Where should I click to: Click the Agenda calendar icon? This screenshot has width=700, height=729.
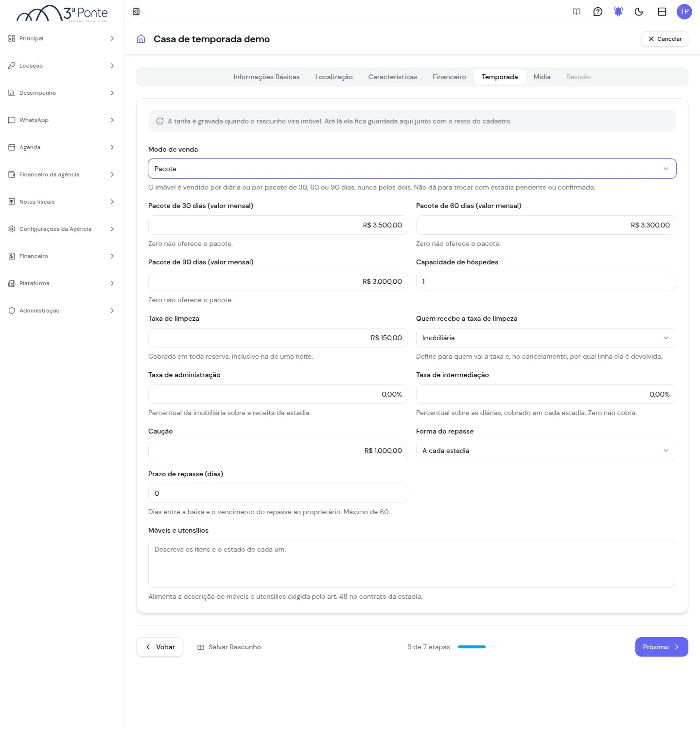[x=12, y=147]
